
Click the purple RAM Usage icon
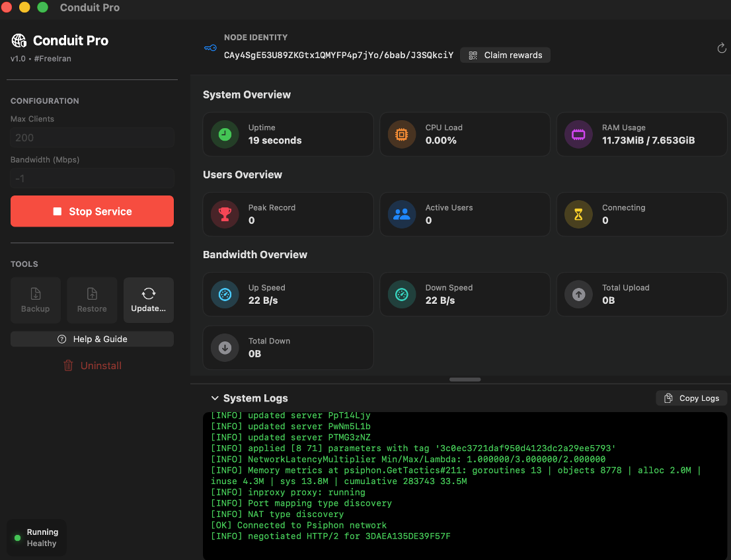click(x=578, y=134)
